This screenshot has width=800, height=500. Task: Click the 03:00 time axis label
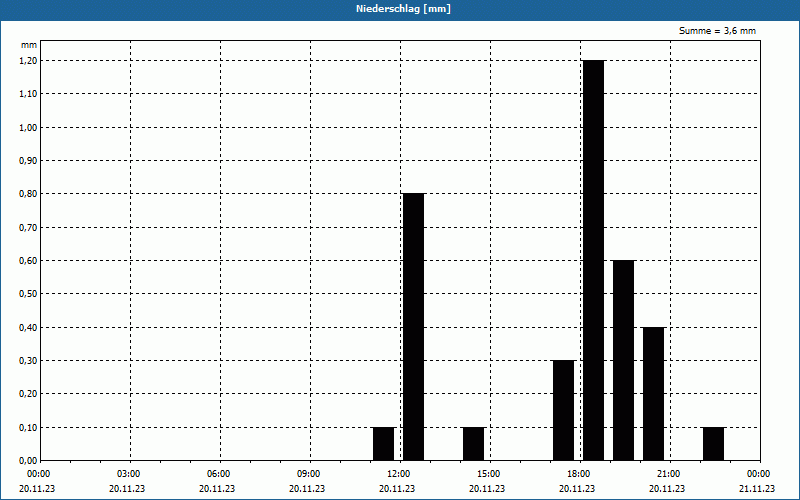(128, 474)
